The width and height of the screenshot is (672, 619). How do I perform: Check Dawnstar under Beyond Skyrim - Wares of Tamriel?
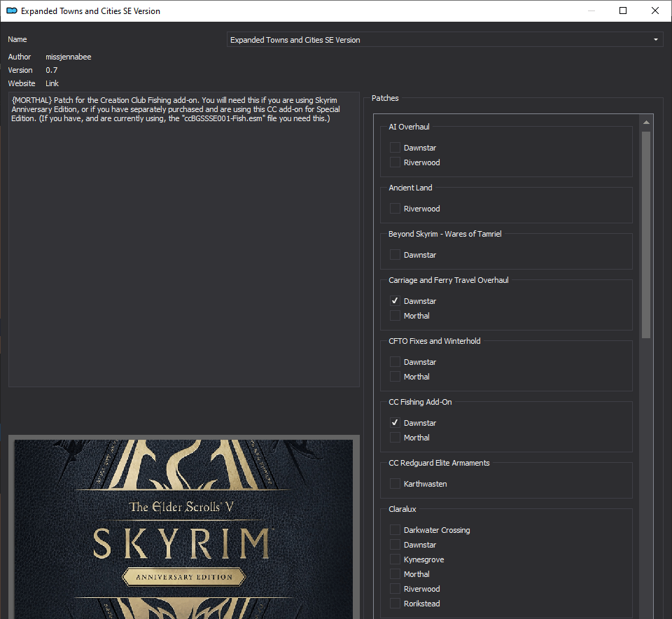[395, 255]
